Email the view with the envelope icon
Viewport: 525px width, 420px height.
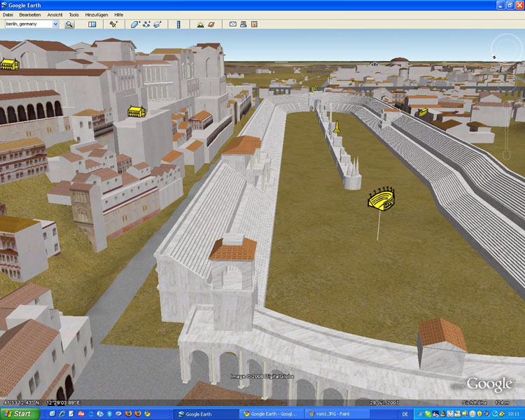coord(232,24)
